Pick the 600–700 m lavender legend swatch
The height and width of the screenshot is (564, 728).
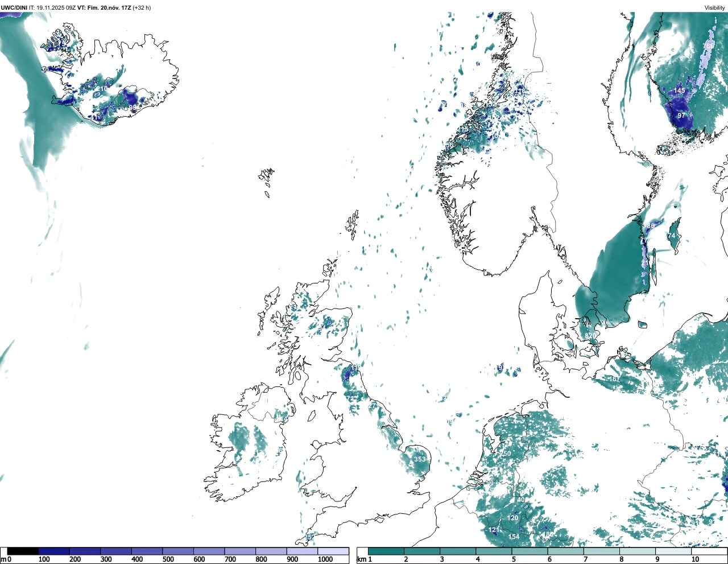209,551
